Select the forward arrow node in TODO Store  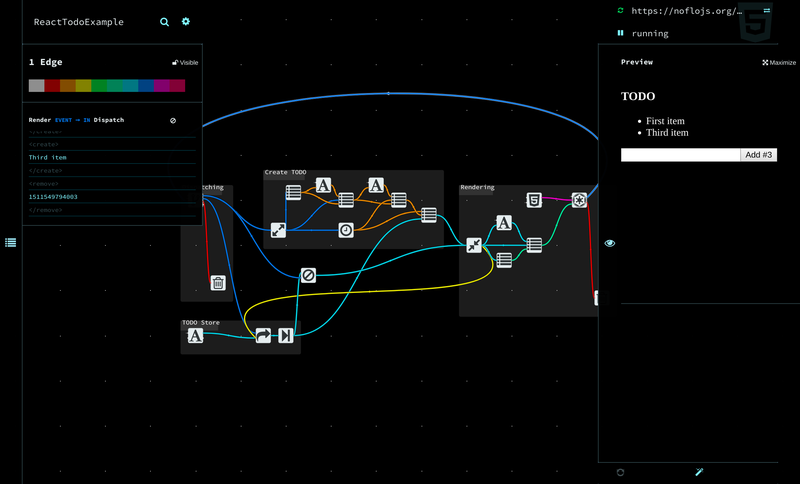(263, 335)
